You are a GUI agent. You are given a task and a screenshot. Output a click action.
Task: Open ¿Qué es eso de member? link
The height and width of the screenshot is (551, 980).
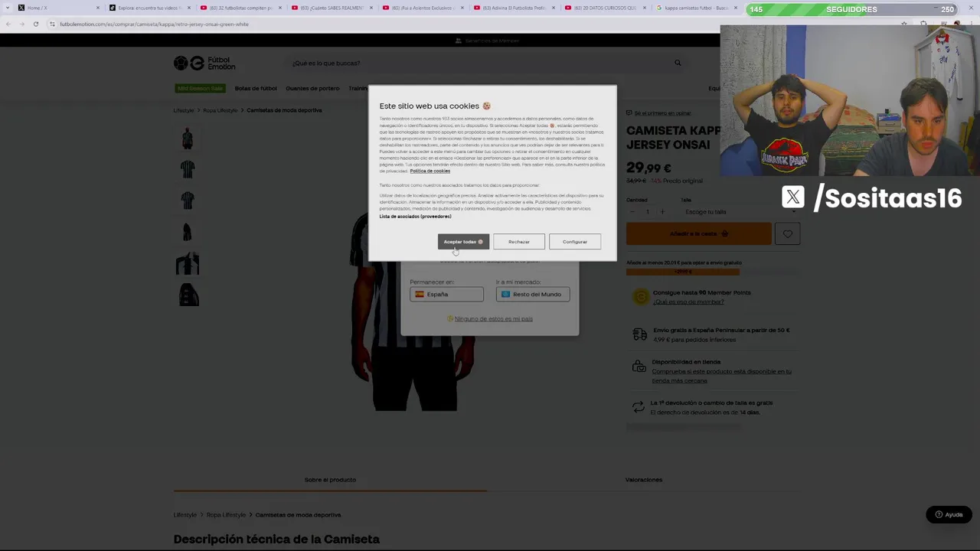[x=688, y=302]
